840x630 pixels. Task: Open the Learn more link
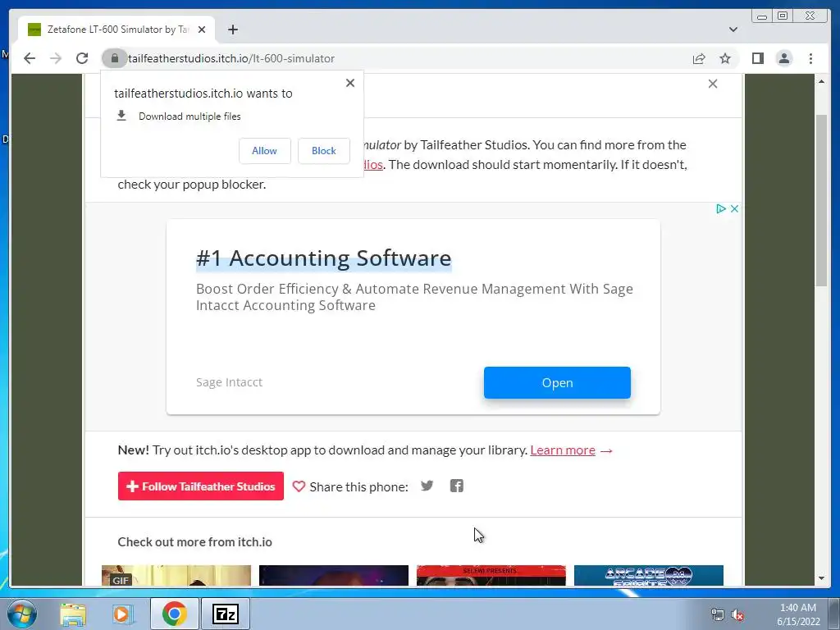[563, 450]
